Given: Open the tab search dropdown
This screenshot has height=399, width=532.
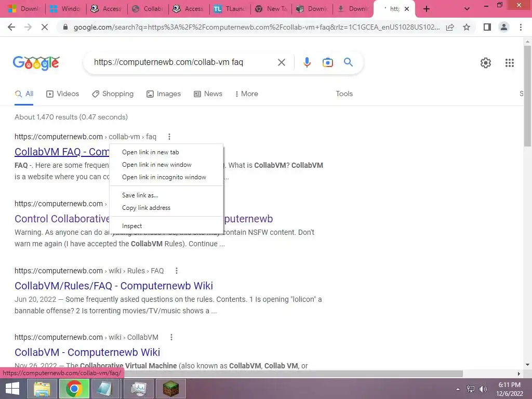Looking at the screenshot, I should tap(467, 9).
